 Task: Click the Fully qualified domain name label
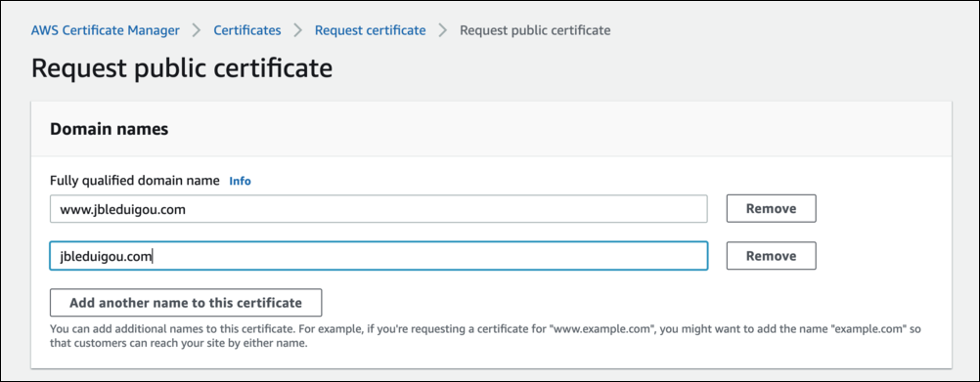tap(135, 181)
